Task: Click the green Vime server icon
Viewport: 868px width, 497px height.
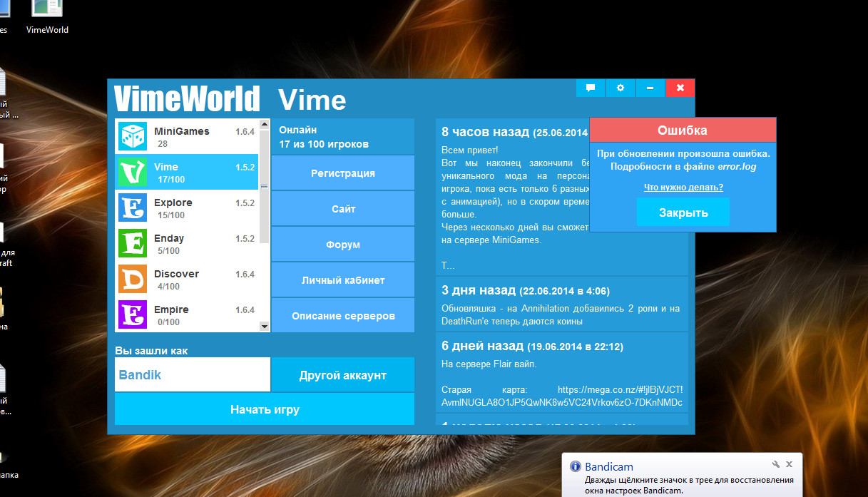Action: [132, 172]
